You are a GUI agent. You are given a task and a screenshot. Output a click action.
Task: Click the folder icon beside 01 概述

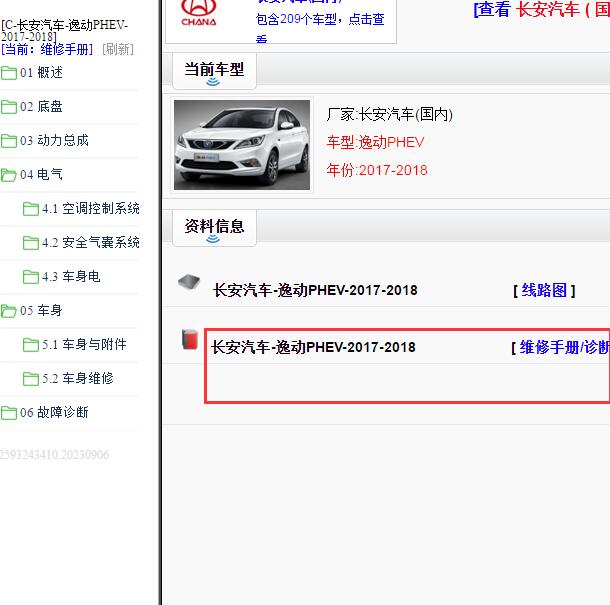click(9, 73)
